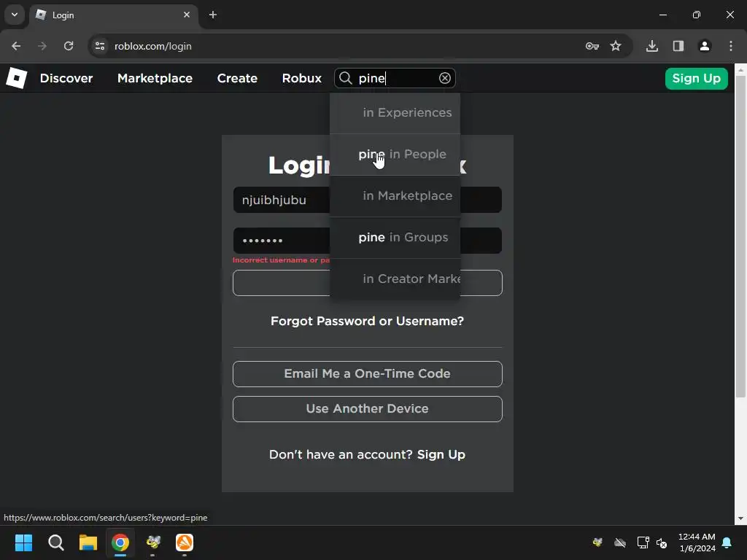This screenshot has height=560, width=747.
Task: Open the bee app icon in taskbar
Action: point(153,542)
